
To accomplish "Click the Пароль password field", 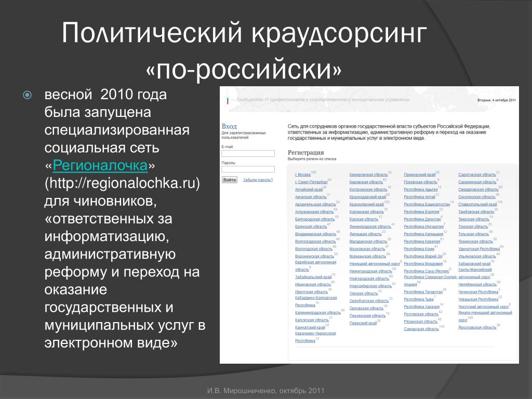I will pos(248,169).
